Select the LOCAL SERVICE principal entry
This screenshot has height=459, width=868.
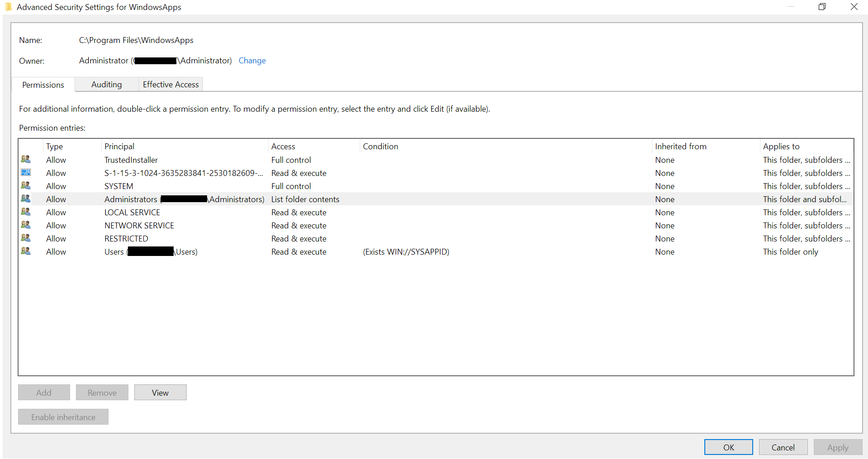[x=132, y=212]
